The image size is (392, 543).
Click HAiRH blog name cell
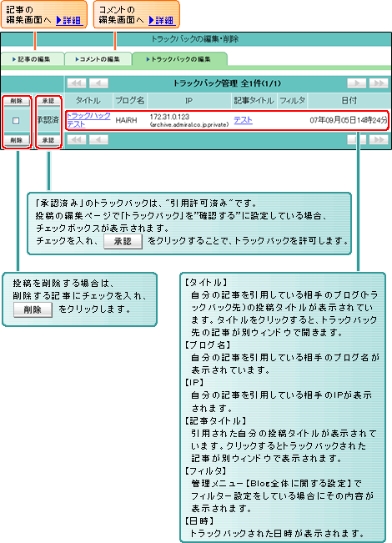click(x=126, y=120)
